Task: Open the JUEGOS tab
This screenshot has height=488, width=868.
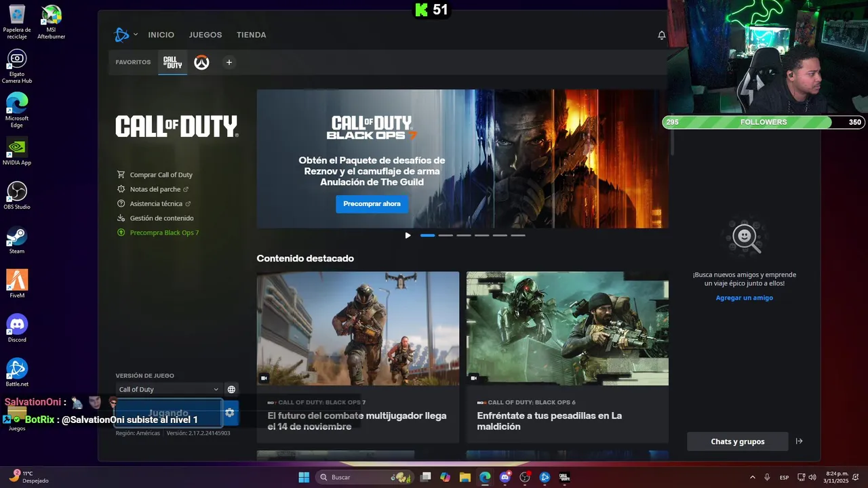Action: (x=205, y=35)
